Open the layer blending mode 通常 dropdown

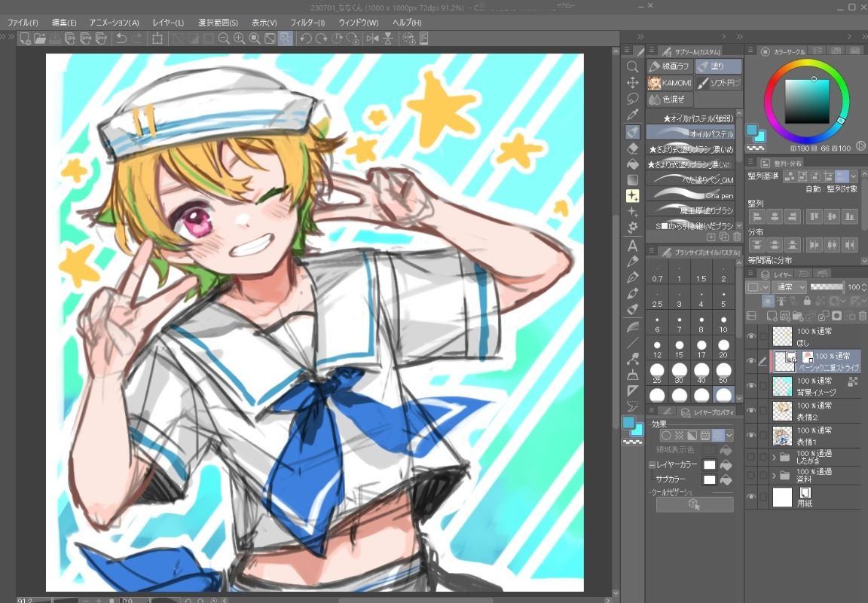coord(790,287)
